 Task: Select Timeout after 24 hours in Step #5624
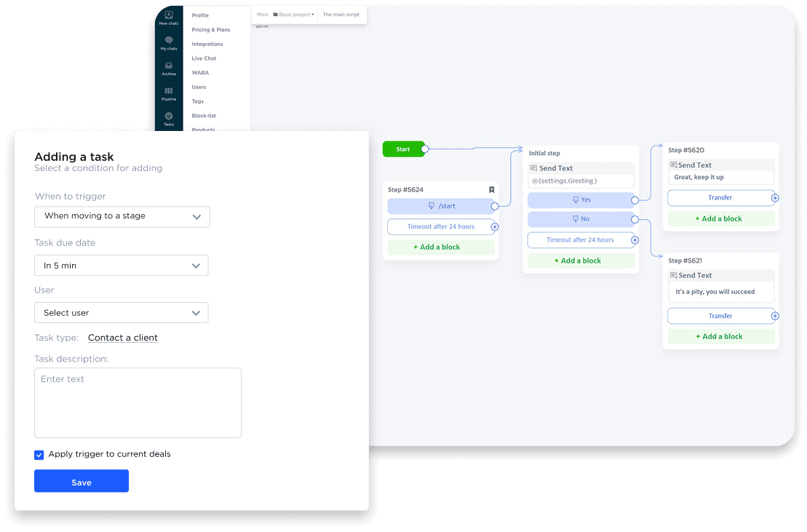[440, 227]
